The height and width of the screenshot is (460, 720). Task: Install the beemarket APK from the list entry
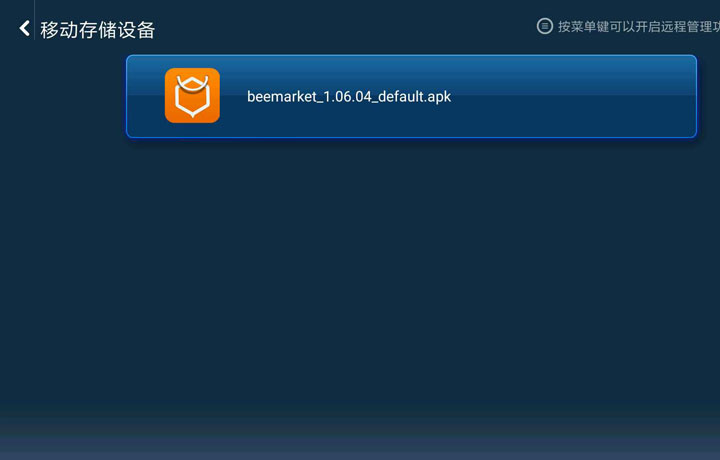pos(411,96)
